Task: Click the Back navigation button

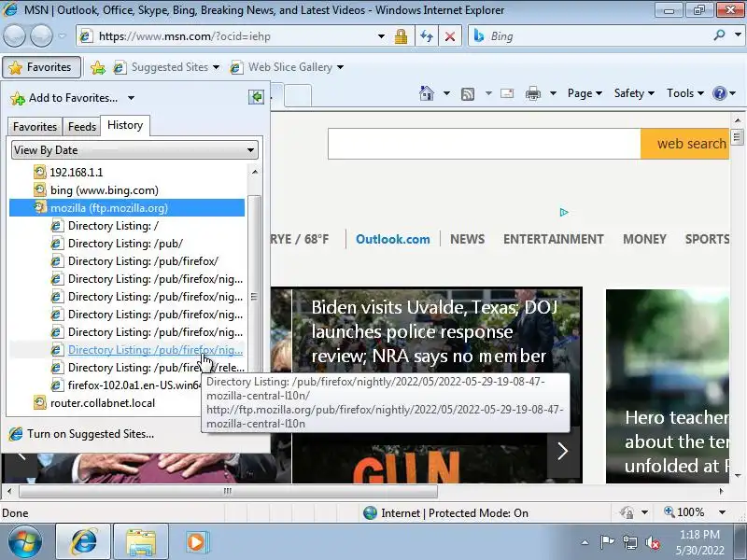Action: click(x=14, y=35)
